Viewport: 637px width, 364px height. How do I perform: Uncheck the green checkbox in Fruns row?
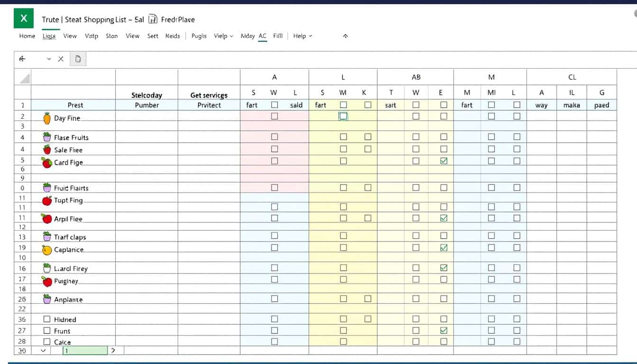[x=444, y=330]
